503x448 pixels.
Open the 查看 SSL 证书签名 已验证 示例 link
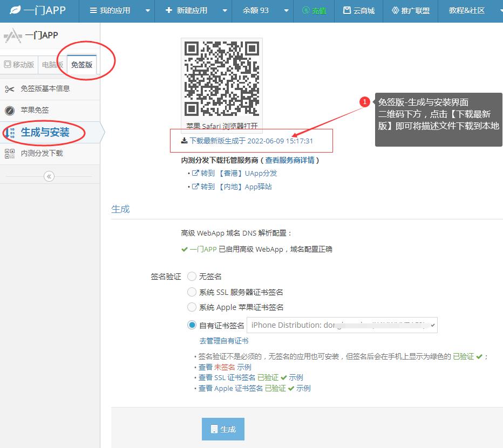tap(250, 377)
